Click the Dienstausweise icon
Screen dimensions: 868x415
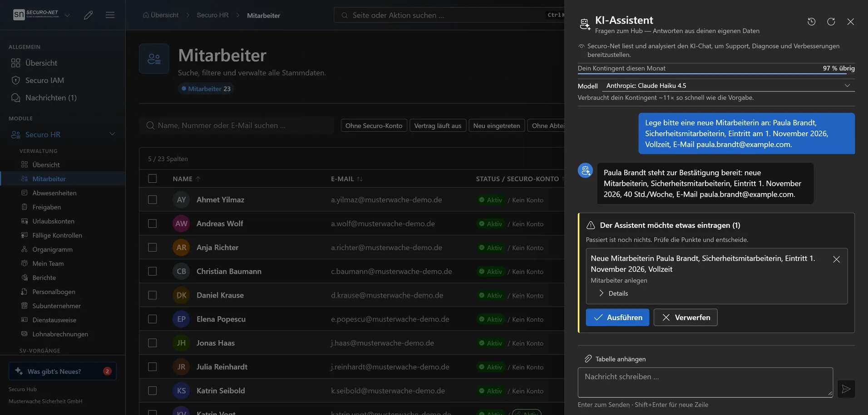pos(25,320)
